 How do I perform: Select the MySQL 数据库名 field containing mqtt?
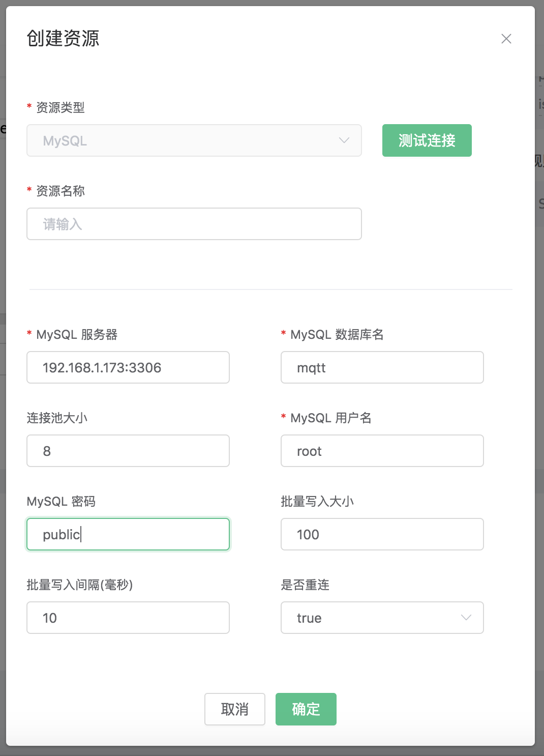click(382, 367)
